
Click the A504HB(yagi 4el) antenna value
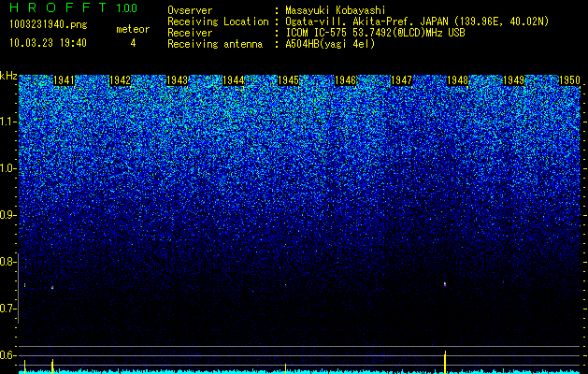[x=330, y=44]
